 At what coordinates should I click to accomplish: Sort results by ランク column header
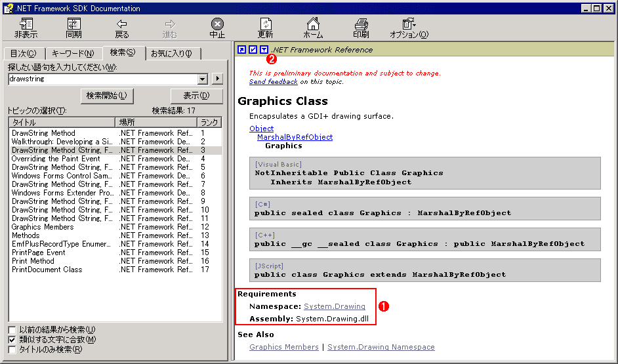click(x=209, y=123)
